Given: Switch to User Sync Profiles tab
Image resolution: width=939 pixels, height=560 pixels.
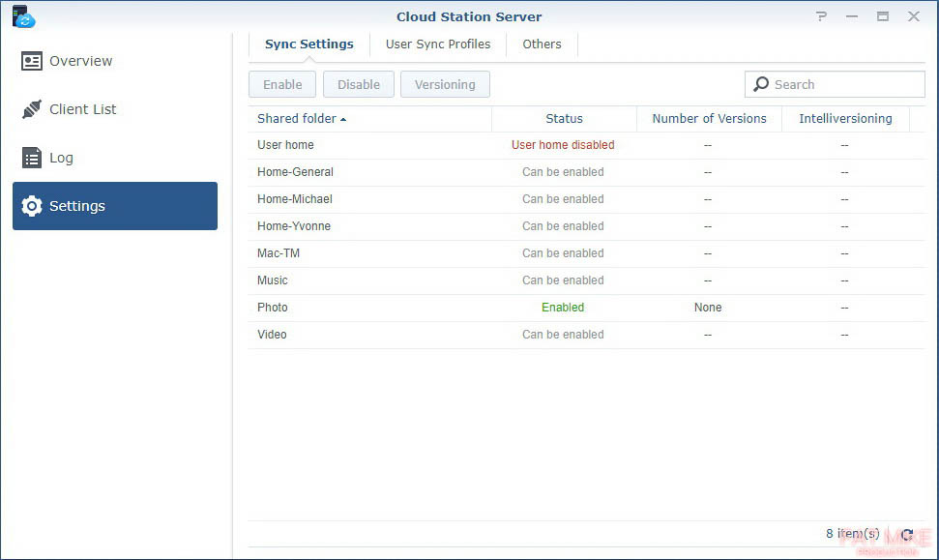Looking at the screenshot, I should point(438,44).
